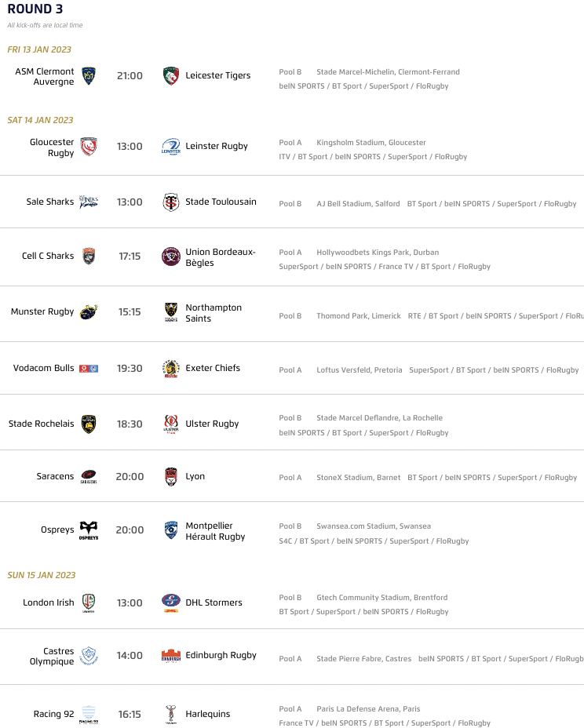Click the Leinster Rugby logo
Screen dimensions: 584x728
click(x=170, y=147)
